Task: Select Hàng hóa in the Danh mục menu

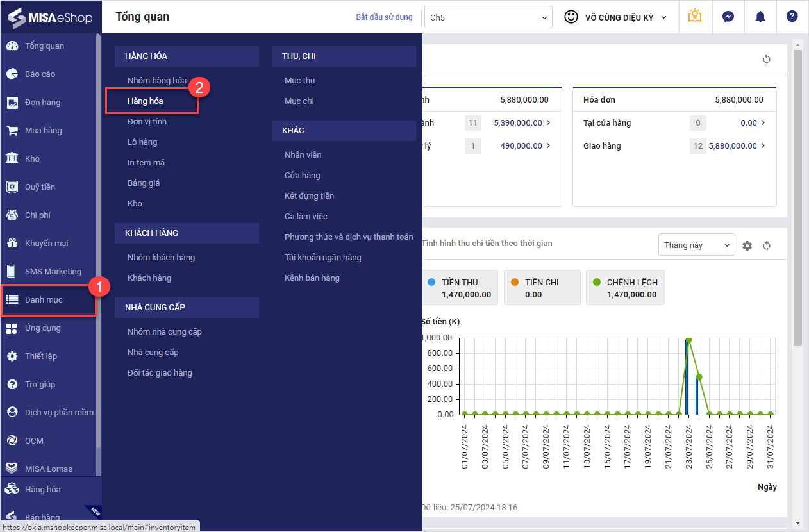Action: coord(146,101)
